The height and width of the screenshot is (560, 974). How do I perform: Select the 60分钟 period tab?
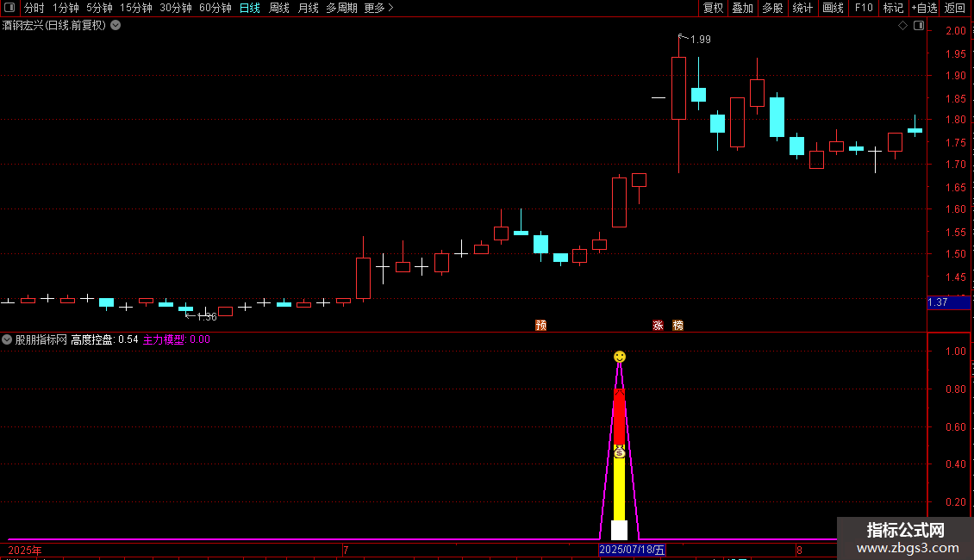click(215, 8)
